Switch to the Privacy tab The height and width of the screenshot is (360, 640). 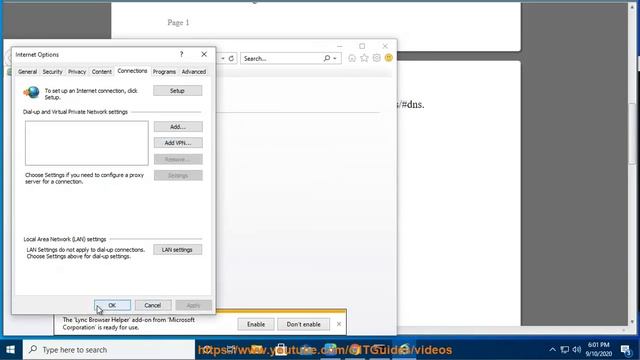77,72
